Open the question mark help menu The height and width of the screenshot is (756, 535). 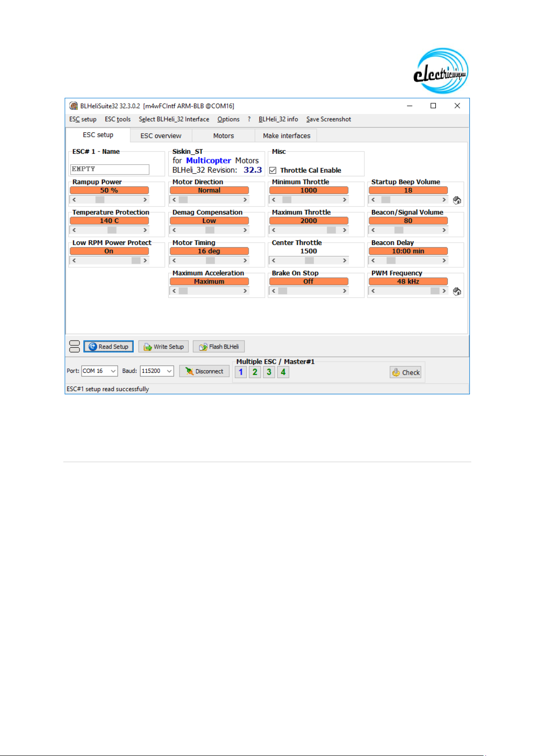[x=249, y=119]
